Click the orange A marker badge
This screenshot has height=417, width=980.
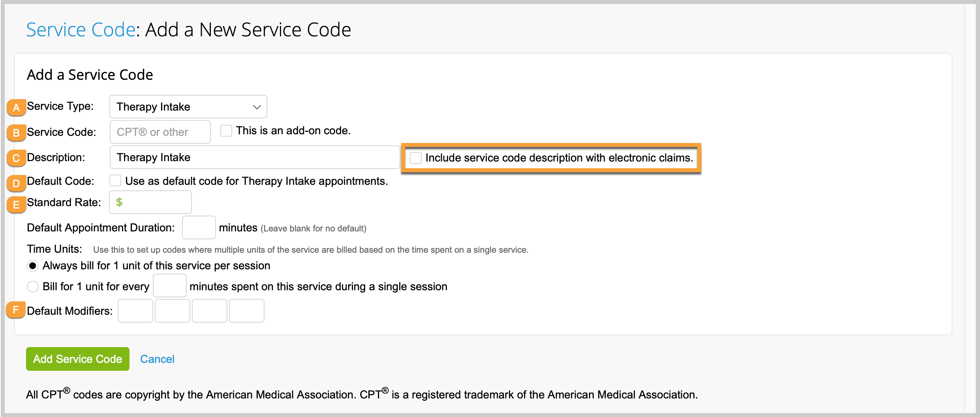click(16, 107)
